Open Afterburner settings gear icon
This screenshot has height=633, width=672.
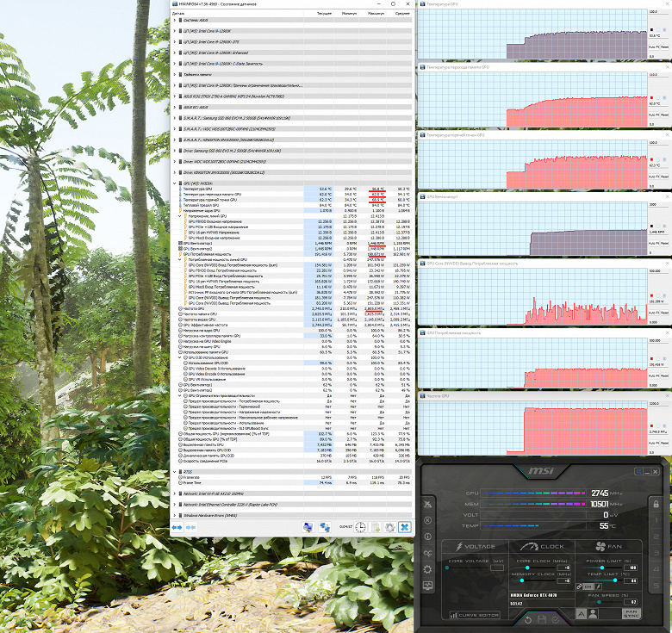click(427, 569)
